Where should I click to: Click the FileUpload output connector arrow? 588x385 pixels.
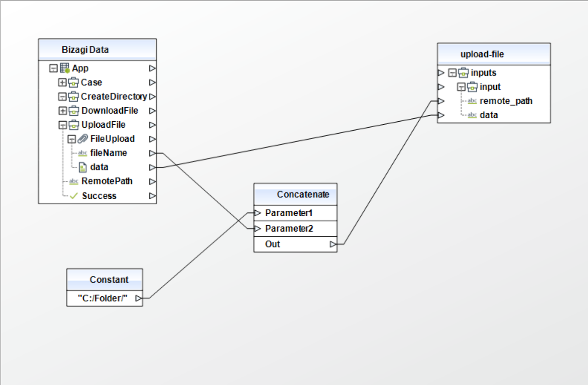pos(152,139)
